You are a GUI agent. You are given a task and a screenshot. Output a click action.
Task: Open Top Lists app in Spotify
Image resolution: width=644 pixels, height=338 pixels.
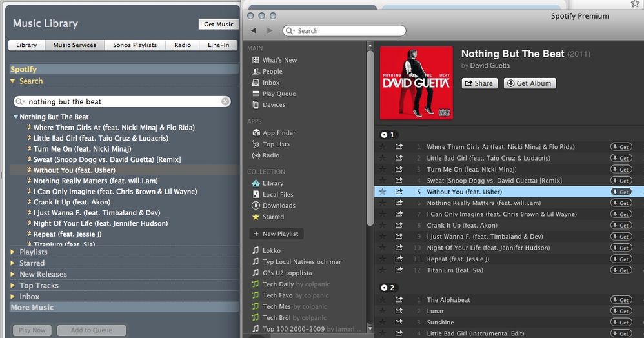click(x=271, y=144)
